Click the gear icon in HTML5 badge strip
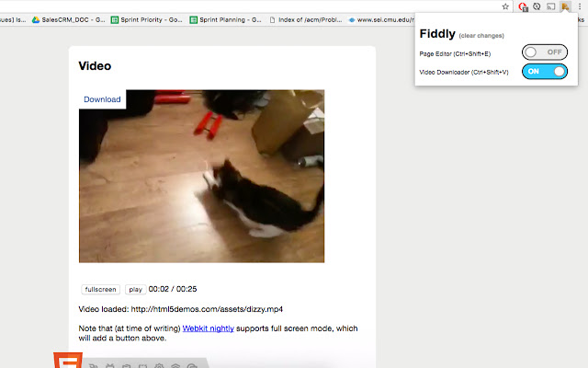 [159, 365]
